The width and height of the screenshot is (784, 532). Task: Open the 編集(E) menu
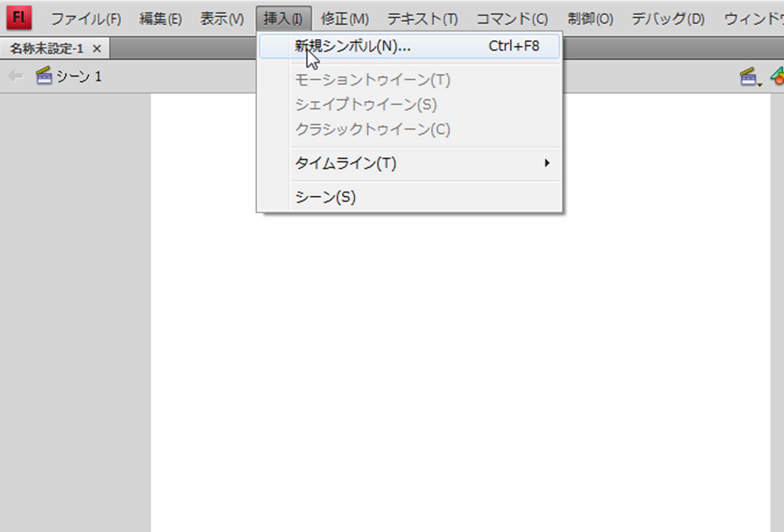(160, 19)
